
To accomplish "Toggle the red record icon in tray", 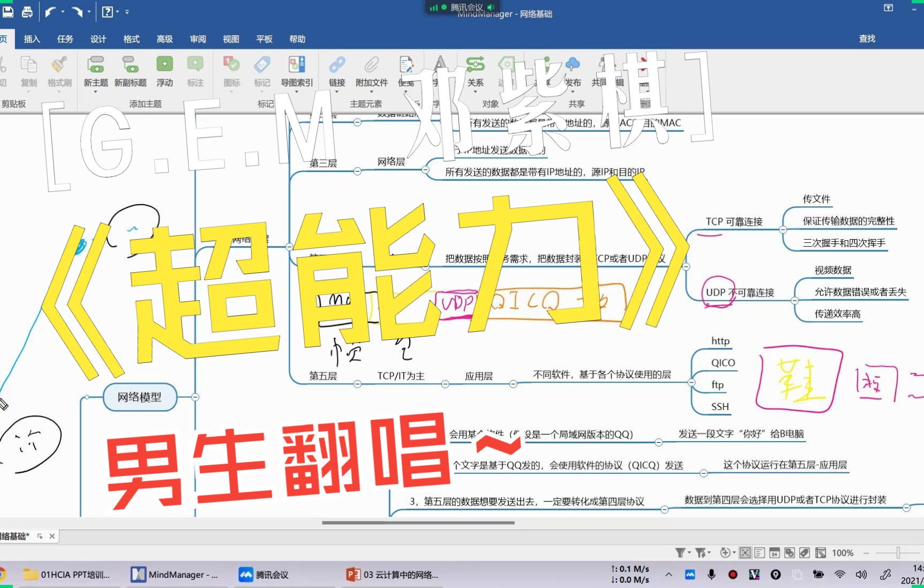I will coord(733,575).
